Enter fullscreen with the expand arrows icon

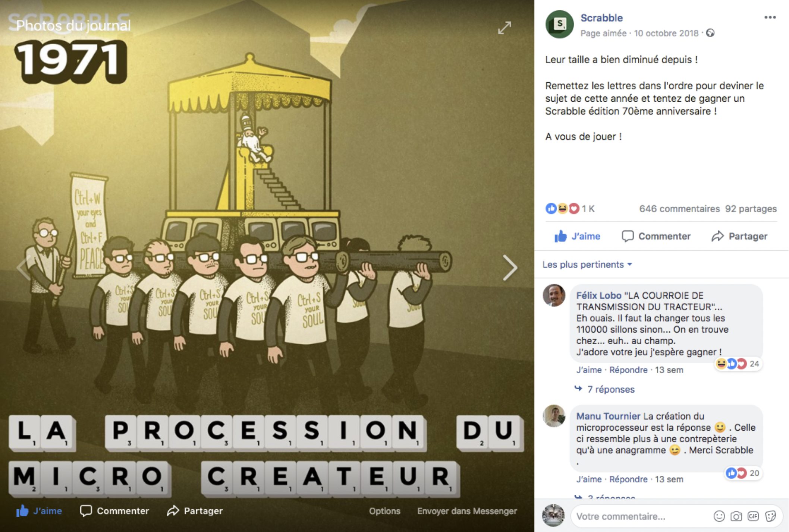point(504,28)
